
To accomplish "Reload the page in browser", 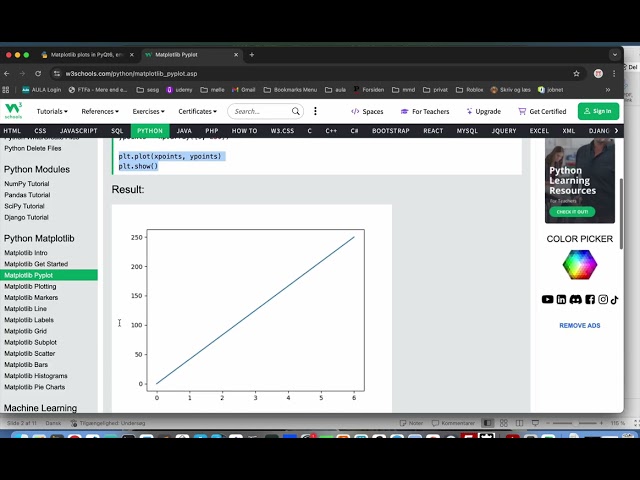I will click(x=38, y=73).
